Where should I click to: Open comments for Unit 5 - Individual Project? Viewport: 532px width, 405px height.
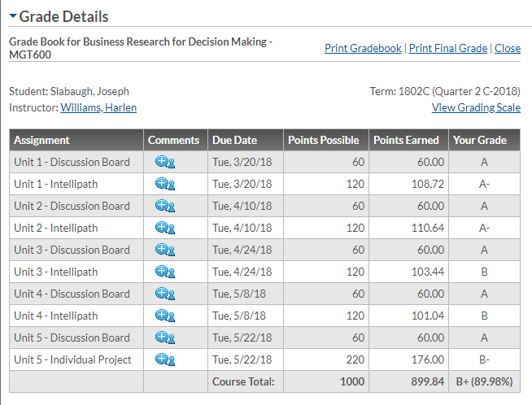(165, 359)
